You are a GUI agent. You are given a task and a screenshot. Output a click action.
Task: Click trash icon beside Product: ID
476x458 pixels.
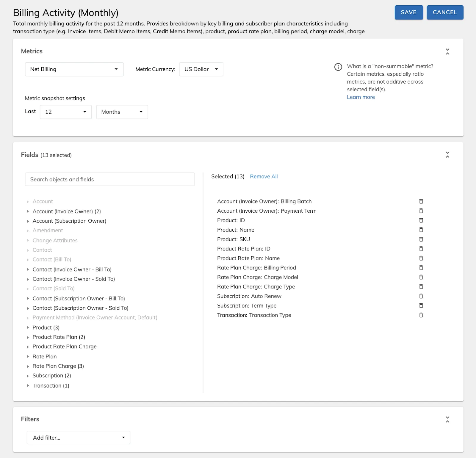pos(421,220)
